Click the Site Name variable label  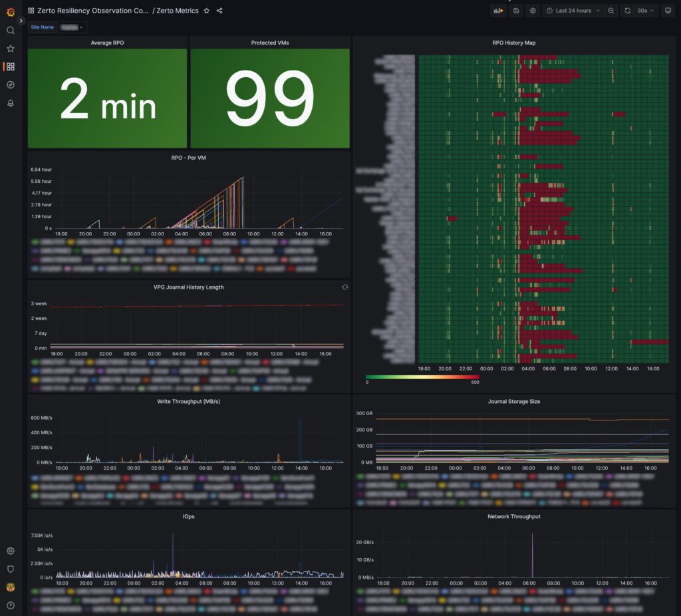point(42,27)
